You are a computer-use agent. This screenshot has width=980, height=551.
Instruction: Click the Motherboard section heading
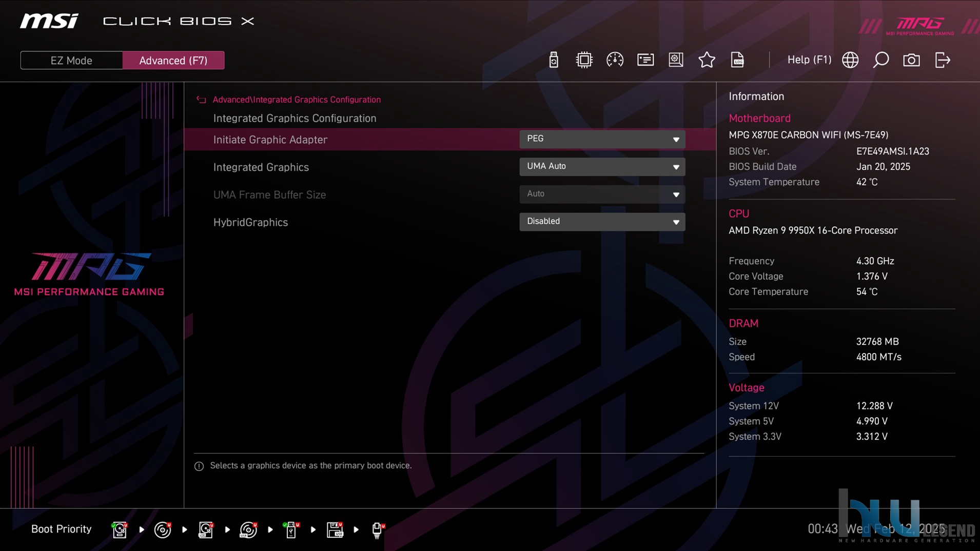click(x=759, y=119)
